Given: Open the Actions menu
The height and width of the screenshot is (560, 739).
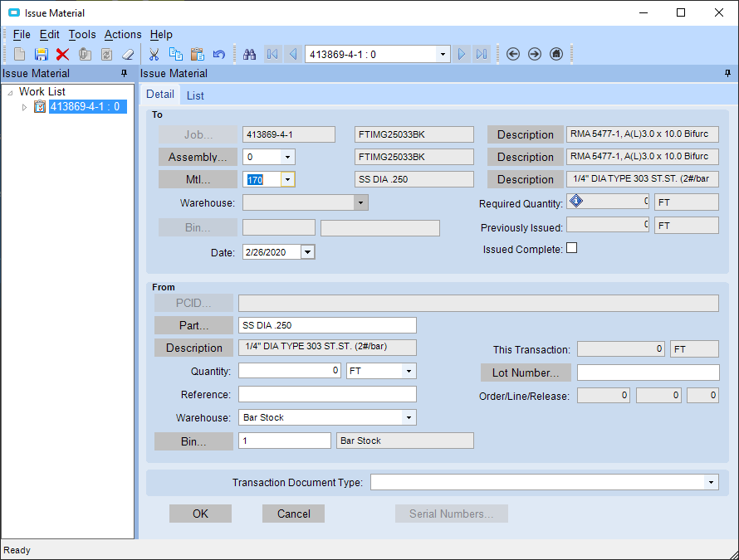Looking at the screenshot, I should [x=123, y=34].
